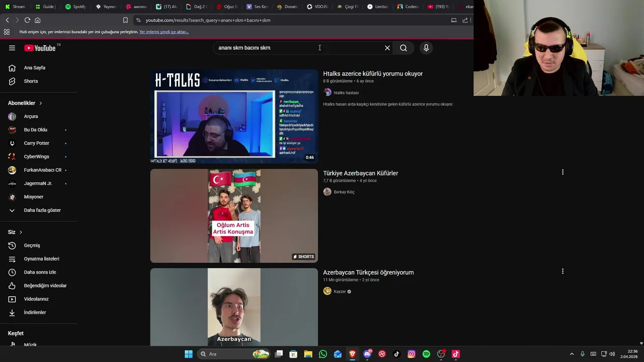Expand the Siz section chevron
This screenshot has height=362, width=644.
(21, 232)
